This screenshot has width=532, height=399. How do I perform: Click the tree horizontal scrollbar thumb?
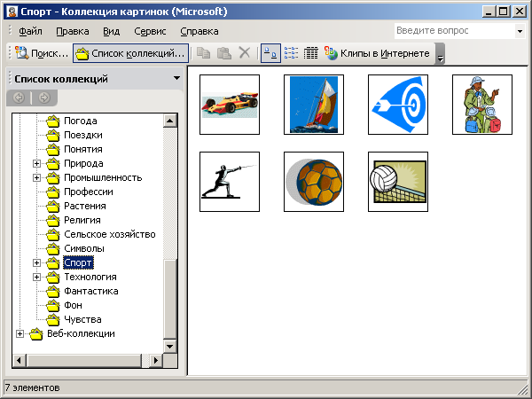[x=83, y=360]
